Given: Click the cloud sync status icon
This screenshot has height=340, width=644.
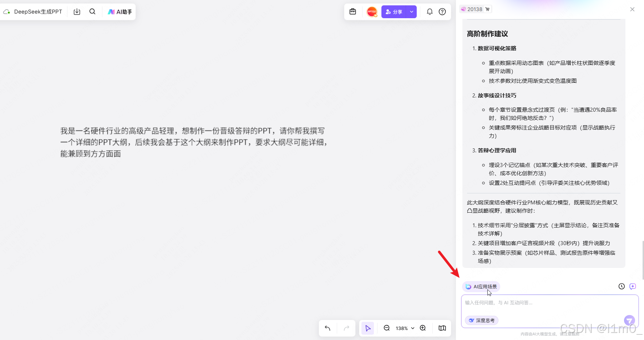Looking at the screenshot, I should pos(6,12).
